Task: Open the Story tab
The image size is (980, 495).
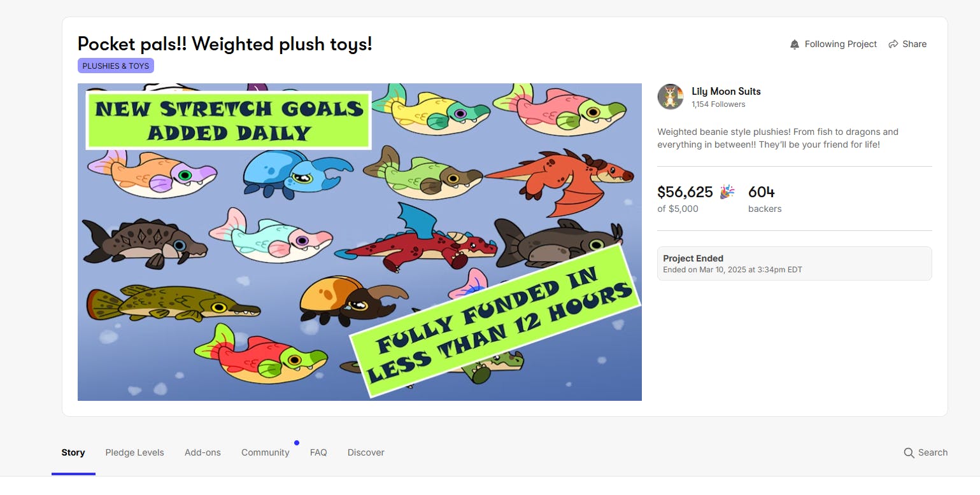Action: coord(73,452)
